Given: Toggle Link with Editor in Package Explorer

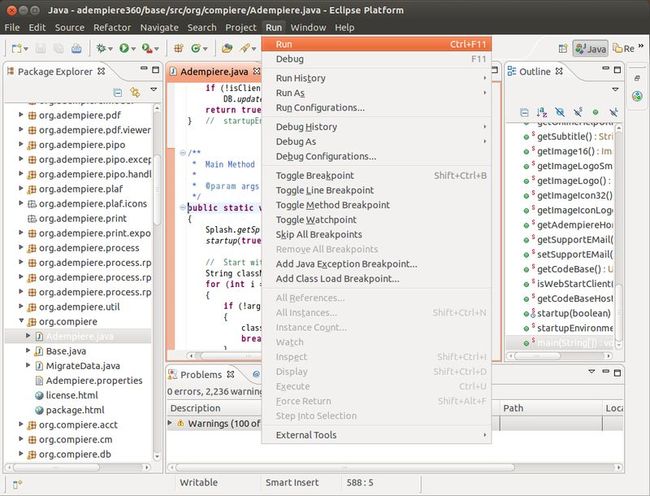Looking at the screenshot, I should pyautogui.click(x=135, y=92).
